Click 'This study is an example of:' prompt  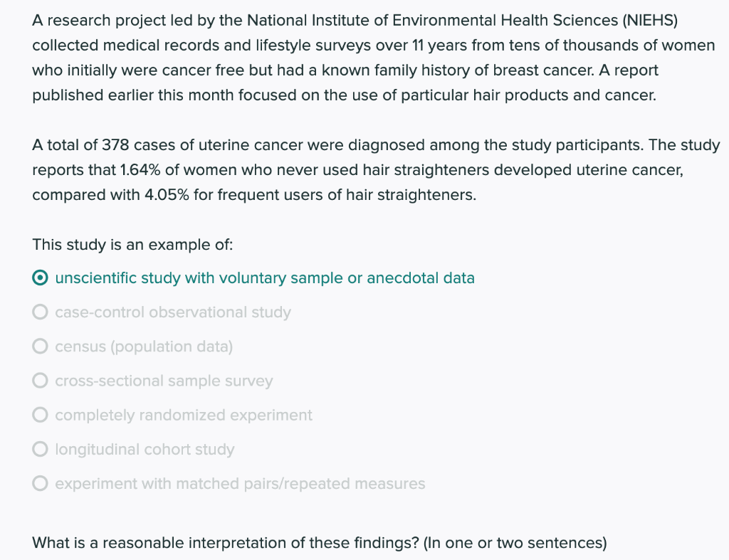point(132,245)
